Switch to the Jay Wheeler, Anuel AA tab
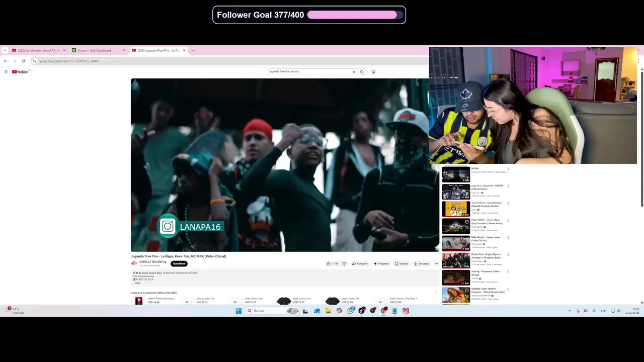Viewport: 644px width, 362px height. pyautogui.click(x=38, y=50)
